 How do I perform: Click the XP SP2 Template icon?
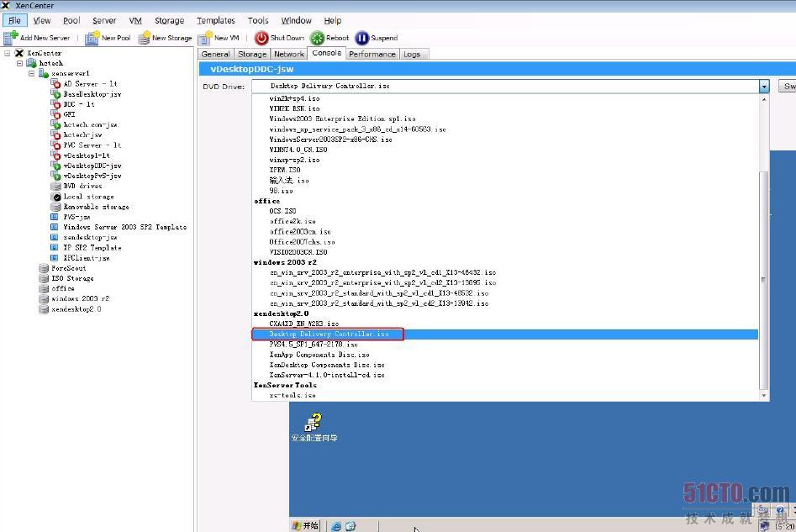pos(55,248)
